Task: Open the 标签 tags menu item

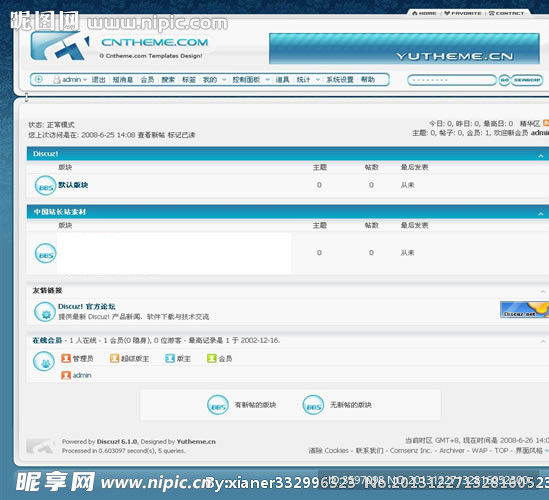Action: pos(189,80)
